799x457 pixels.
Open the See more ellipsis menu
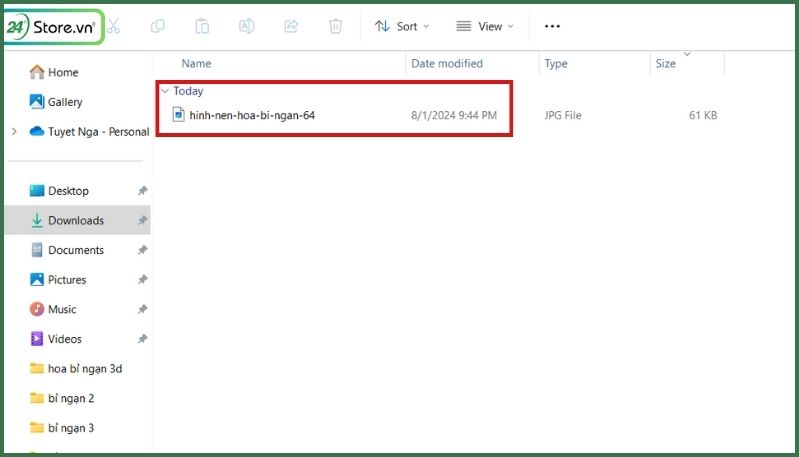click(552, 26)
